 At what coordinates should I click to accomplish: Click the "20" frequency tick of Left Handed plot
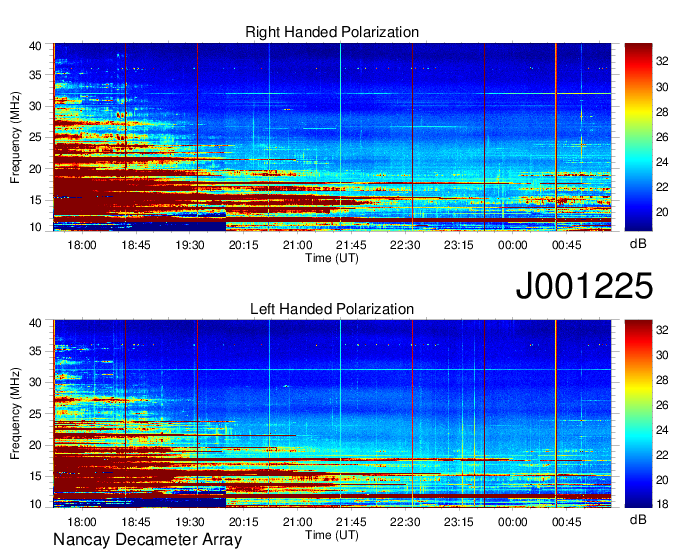tap(35, 445)
